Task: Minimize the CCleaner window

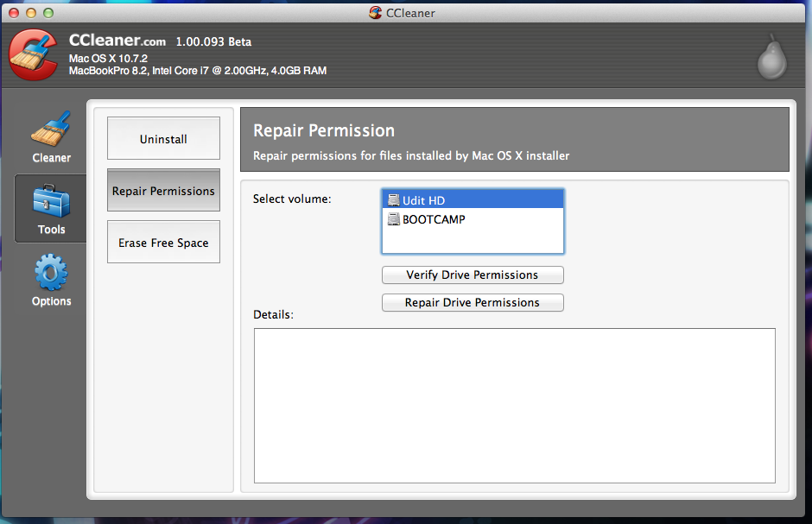Action: [x=31, y=13]
